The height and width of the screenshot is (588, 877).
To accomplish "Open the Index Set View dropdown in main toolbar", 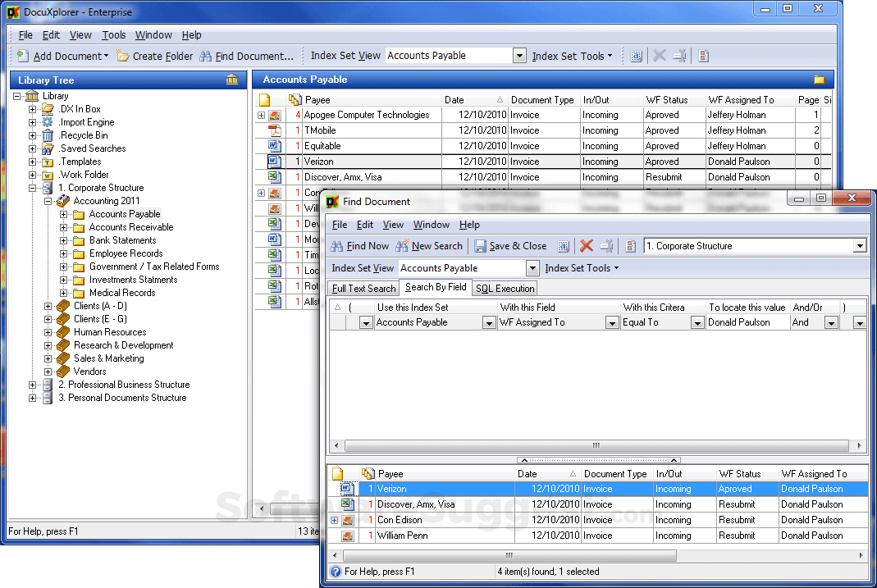I will [x=518, y=56].
